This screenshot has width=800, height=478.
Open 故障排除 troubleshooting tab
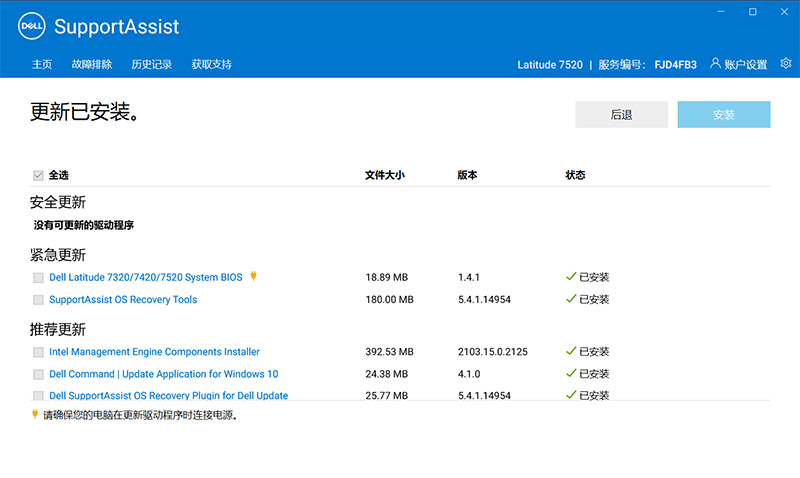92,64
